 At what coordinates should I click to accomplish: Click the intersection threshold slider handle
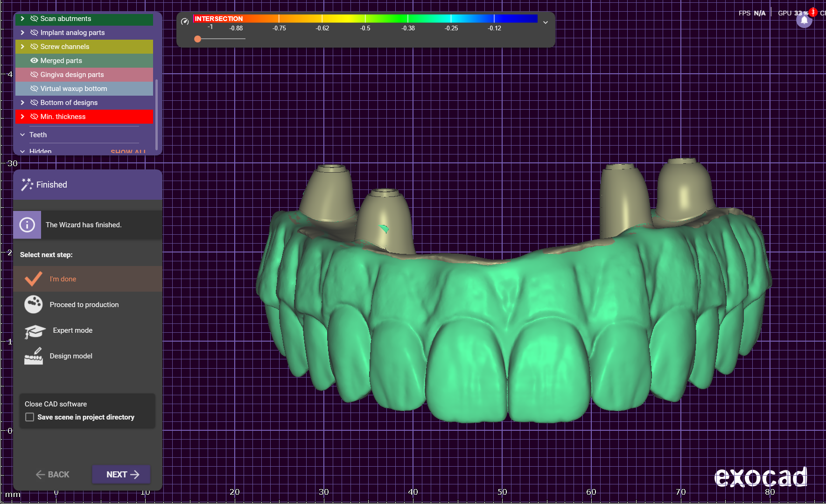(198, 39)
